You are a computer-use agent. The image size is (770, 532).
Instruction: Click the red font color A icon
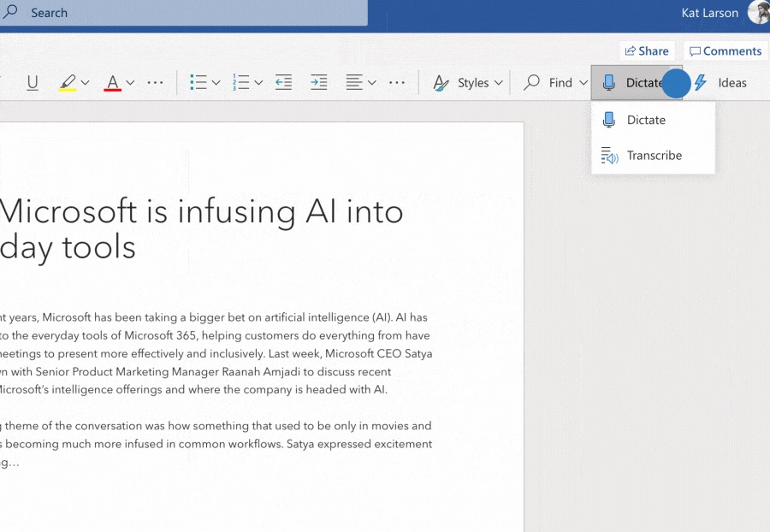click(x=112, y=83)
